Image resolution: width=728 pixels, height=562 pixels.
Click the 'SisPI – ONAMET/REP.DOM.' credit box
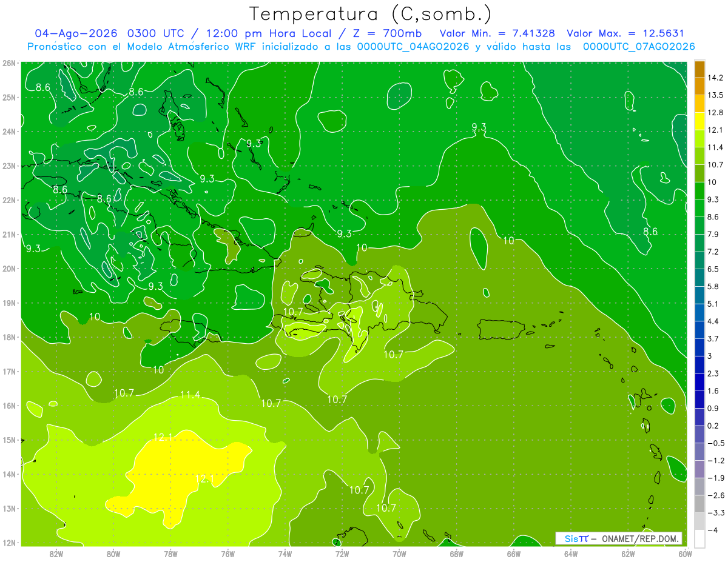click(x=618, y=538)
